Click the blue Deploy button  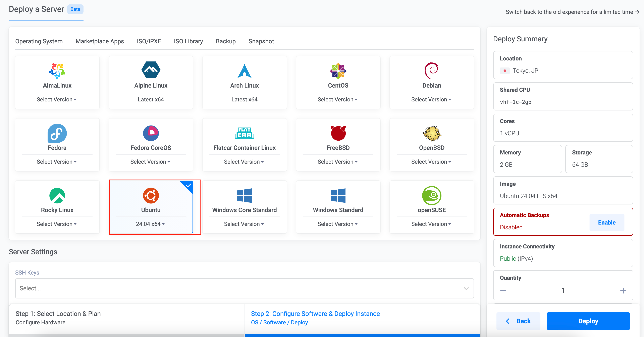pos(588,321)
